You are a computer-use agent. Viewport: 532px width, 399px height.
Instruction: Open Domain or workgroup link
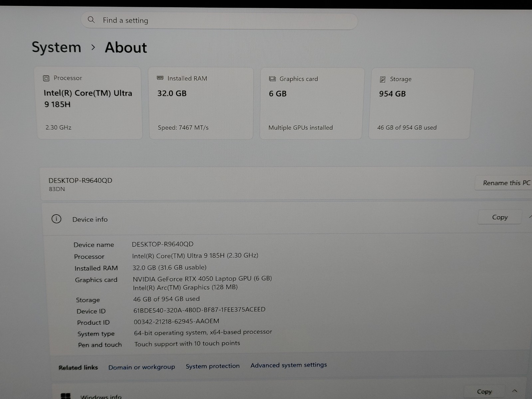pos(141,367)
